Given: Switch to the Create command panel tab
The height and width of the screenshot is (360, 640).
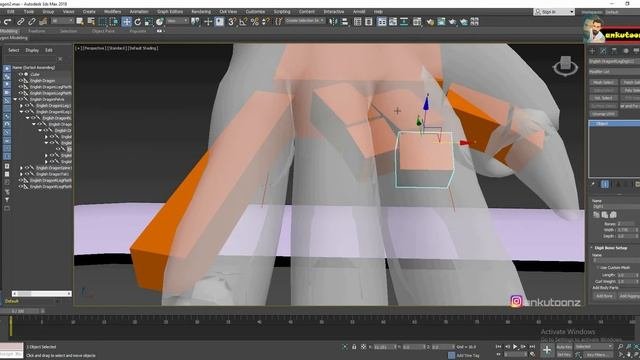Looking at the screenshot, I should click(593, 51).
